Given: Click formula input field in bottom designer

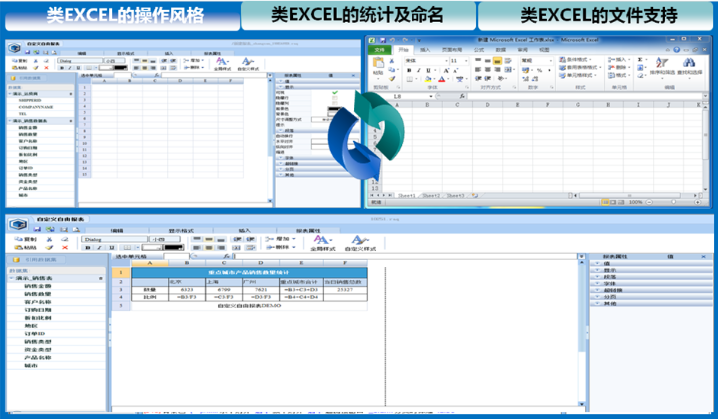Looking at the screenshot, I should pyautogui.click(x=405, y=256).
